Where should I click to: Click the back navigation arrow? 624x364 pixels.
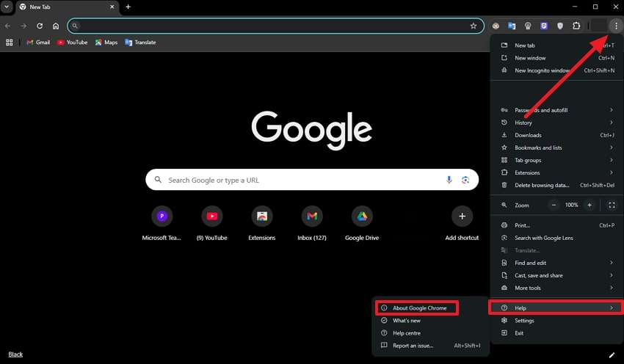click(8, 26)
